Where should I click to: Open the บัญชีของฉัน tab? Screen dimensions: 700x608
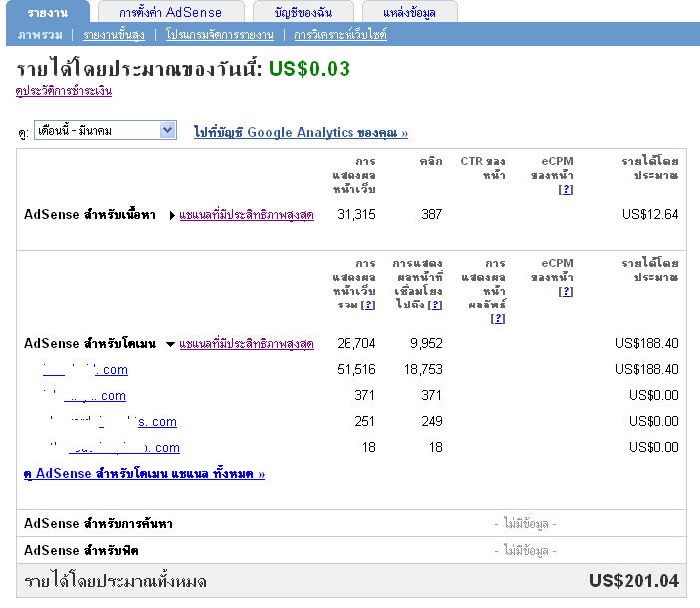click(x=304, y=12)
